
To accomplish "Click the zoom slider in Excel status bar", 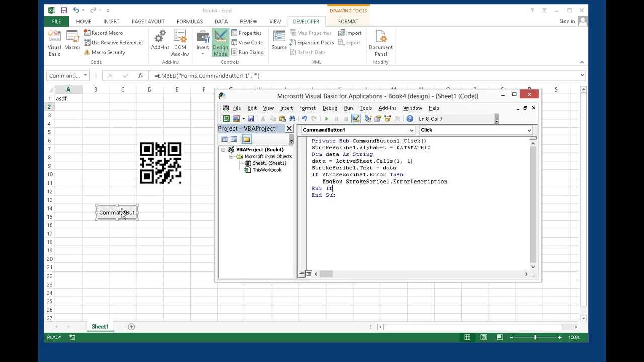I will [x=535, y=337].
